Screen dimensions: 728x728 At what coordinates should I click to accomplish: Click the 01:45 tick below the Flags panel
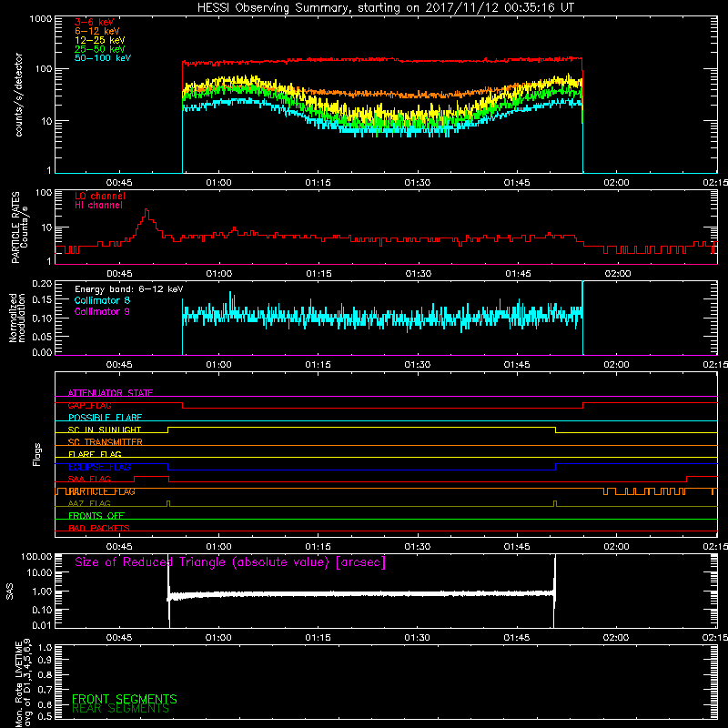517,547
